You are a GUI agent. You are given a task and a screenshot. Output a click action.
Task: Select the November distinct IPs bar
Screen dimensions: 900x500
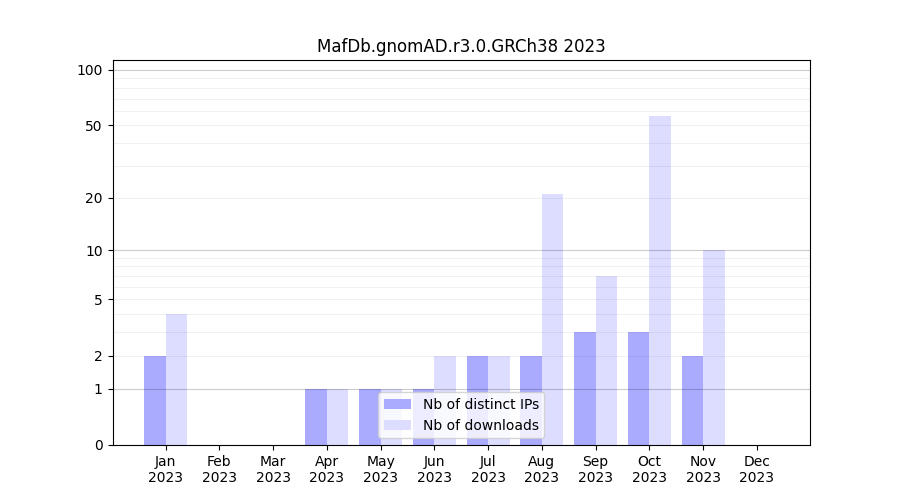click(692, 400)
